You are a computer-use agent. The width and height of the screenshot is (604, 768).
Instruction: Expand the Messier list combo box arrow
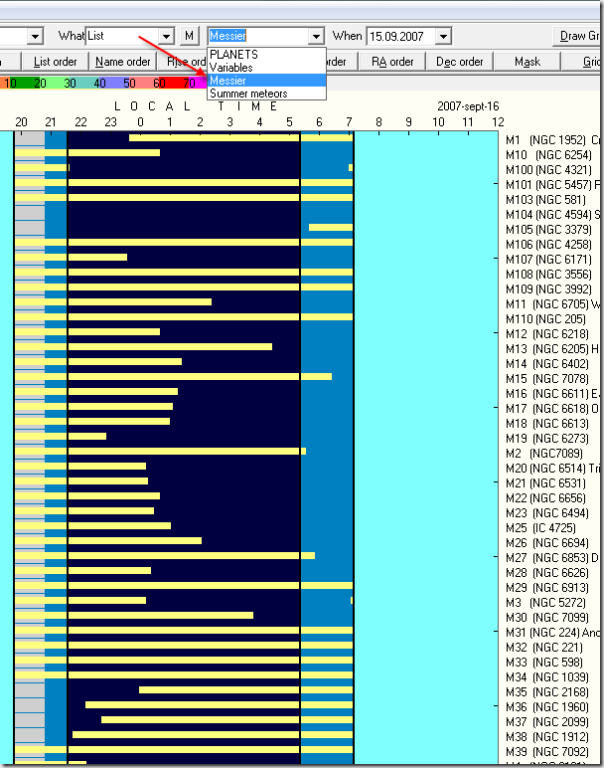pyautogui.click(x=316, y=36)
